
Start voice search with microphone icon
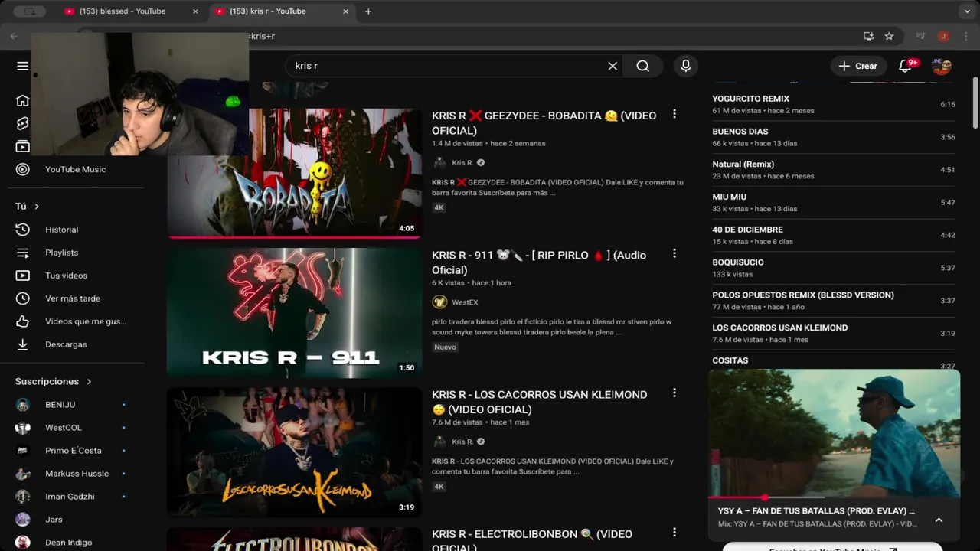coord(686,66)
